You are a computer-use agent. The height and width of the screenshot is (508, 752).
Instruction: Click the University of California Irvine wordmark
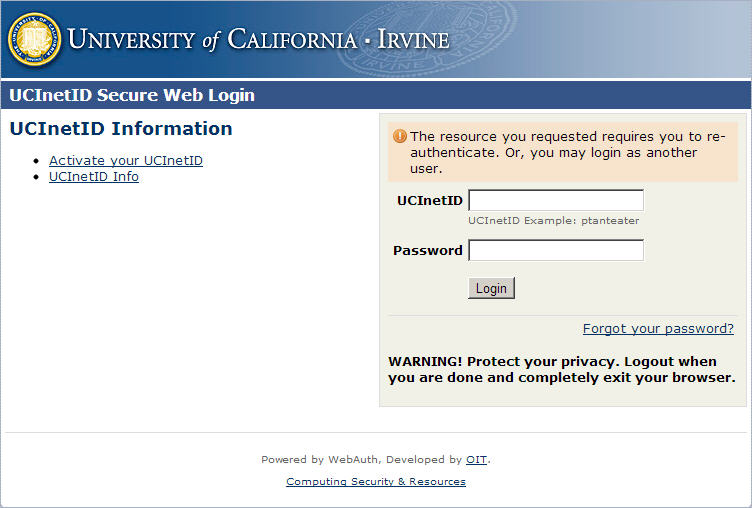coord(258,40)
